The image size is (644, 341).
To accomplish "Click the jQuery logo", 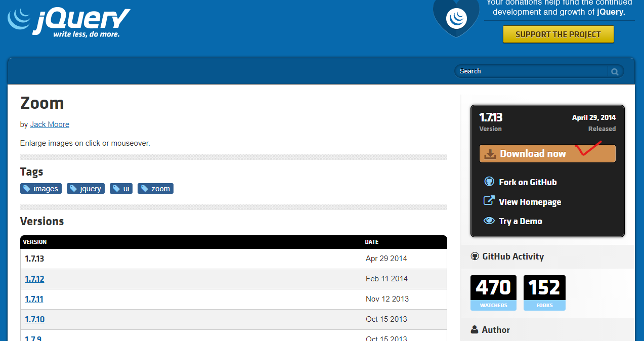I will tap(69, 23).
